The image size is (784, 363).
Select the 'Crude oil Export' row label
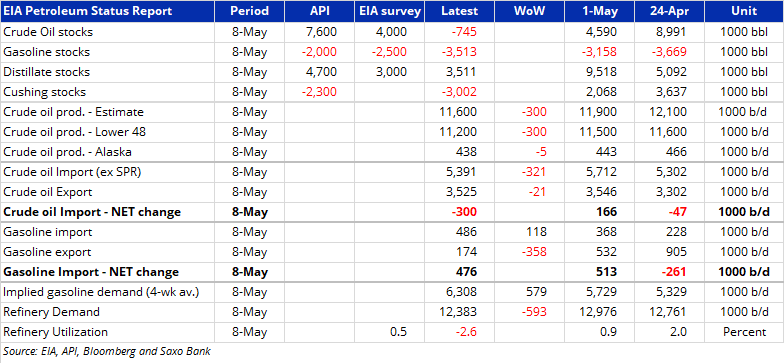point(48,192)
